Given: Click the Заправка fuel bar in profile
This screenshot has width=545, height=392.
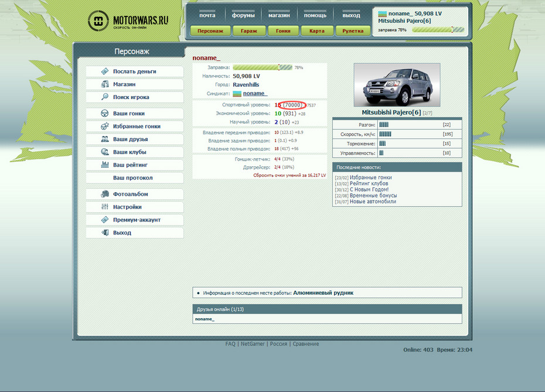Looking at the screenshot, I should tap(263, 67).
